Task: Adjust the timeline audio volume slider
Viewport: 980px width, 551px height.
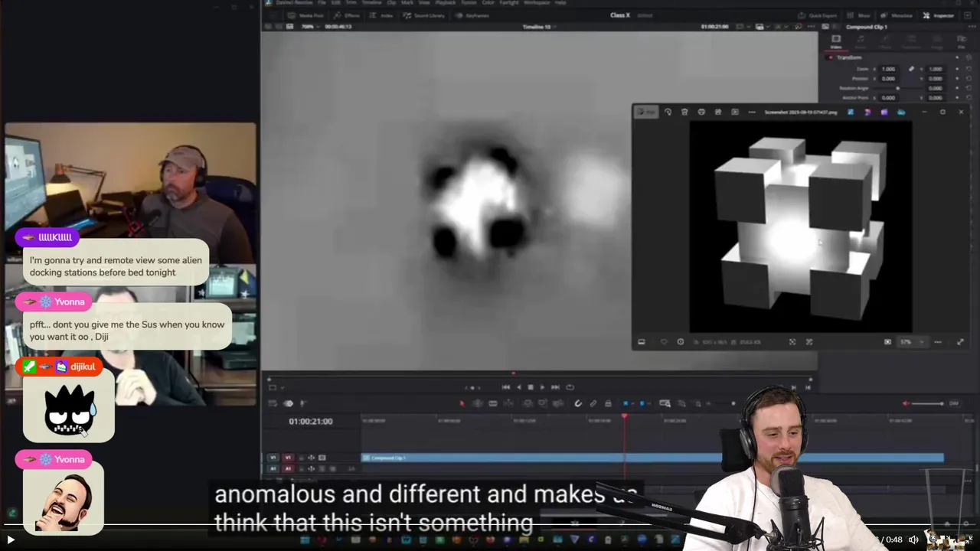Action: point(927,403)
